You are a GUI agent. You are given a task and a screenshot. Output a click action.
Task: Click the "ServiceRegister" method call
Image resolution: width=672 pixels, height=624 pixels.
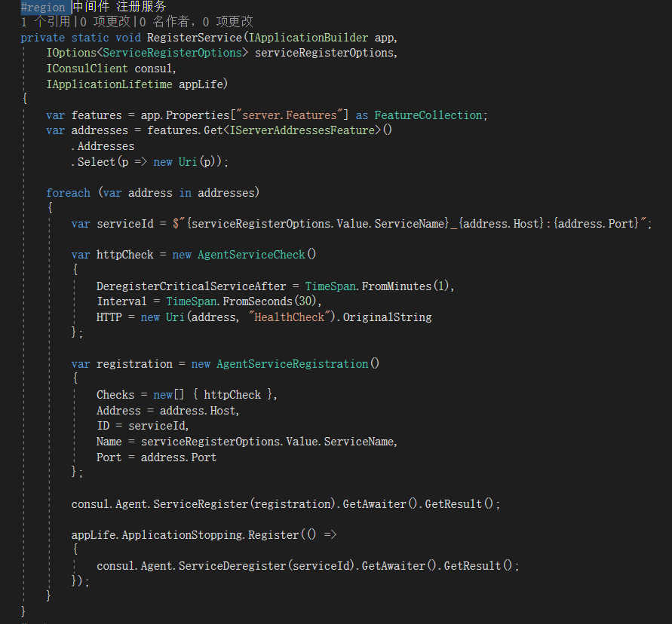click(201, 504)
